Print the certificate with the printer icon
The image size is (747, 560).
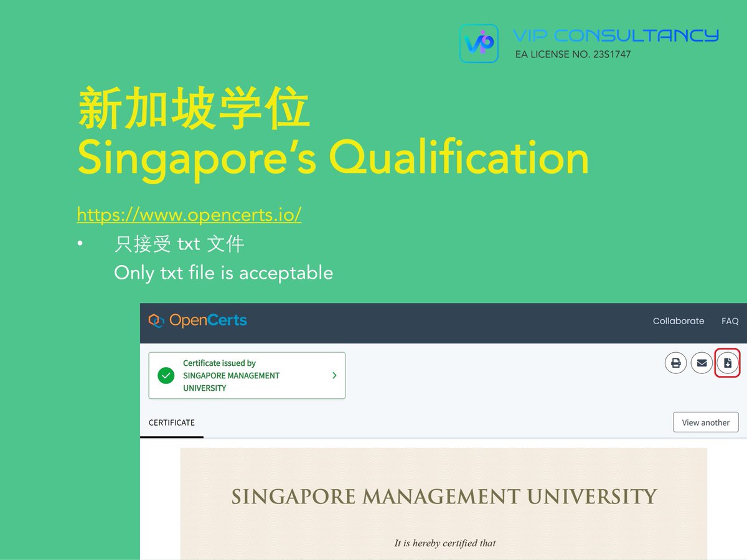(x=675, y=363)
